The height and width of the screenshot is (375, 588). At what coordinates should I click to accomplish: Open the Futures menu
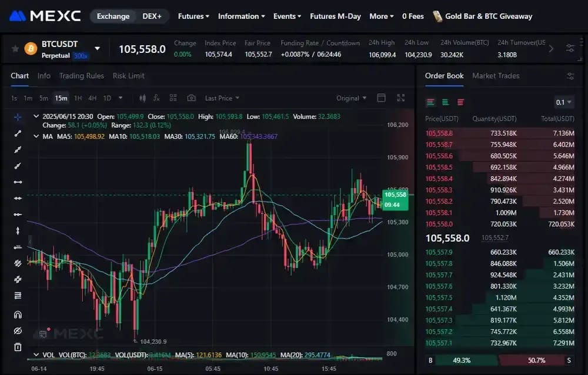(193, 16)
